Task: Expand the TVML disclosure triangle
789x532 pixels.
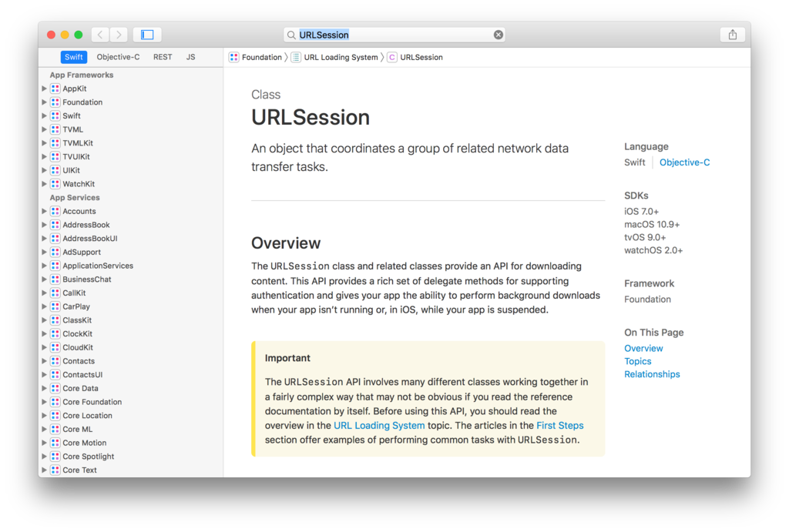Action: (x=44, y=129)
